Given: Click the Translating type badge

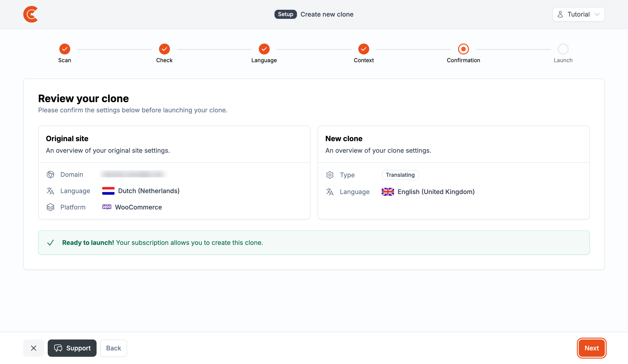Looking at the screenshot, I should coord(400,175).
